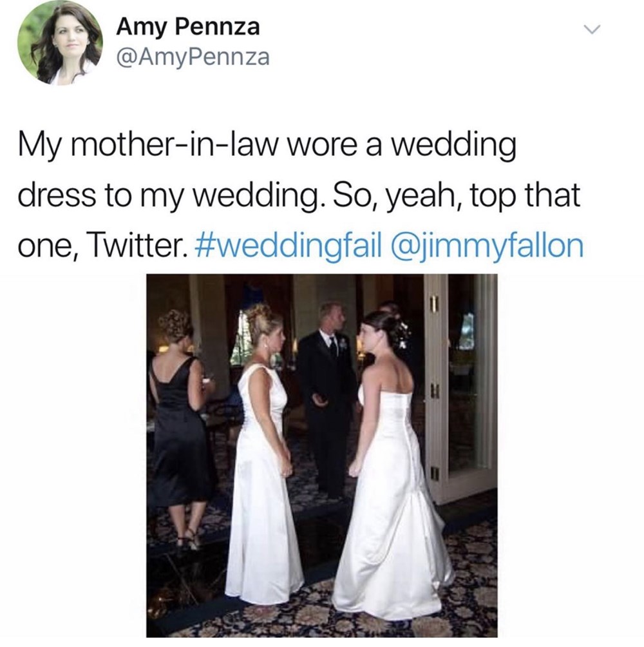
Task: Open Amy Pennza's round profile picture
Action: [60, 43]
